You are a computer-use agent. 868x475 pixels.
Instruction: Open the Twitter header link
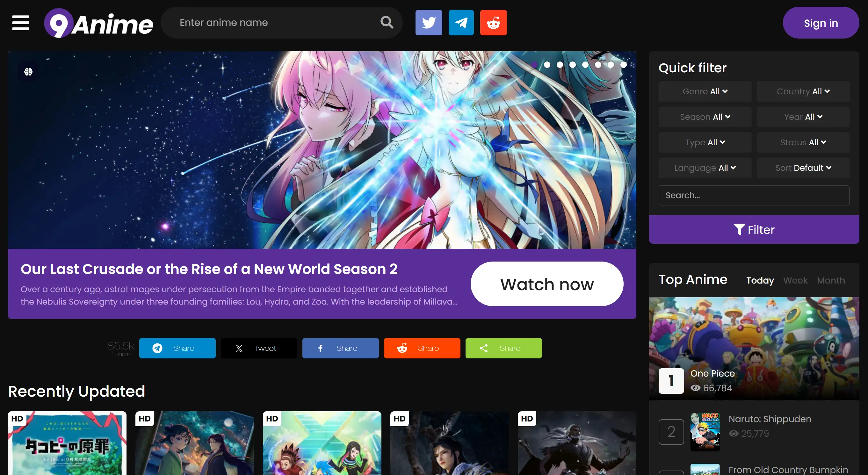pyautogui.click(x=429, y=23)
